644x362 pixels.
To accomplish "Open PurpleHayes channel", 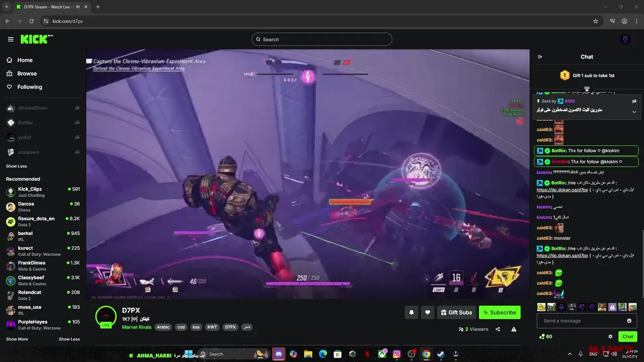I will pyautogui.click(x=43, y=324).
